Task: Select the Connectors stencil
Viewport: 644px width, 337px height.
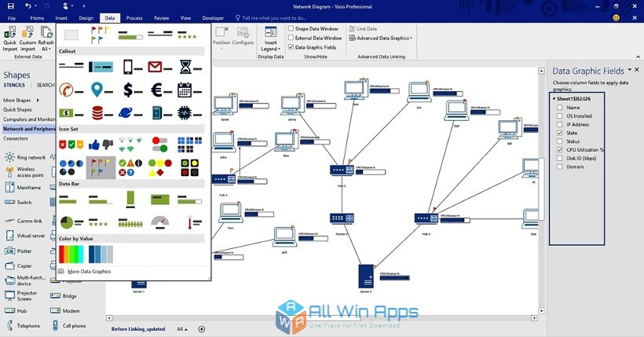Action: tap(16, 138)
